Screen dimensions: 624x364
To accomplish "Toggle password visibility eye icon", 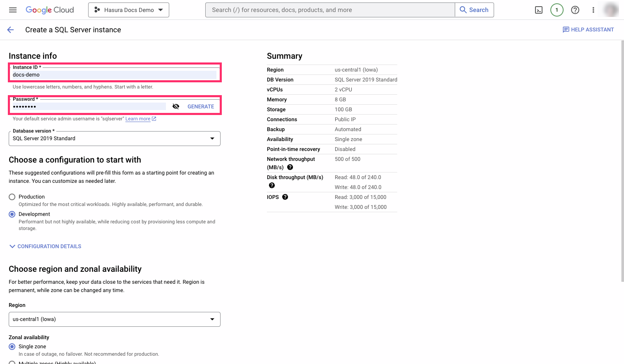I will [x=176, y=106].
